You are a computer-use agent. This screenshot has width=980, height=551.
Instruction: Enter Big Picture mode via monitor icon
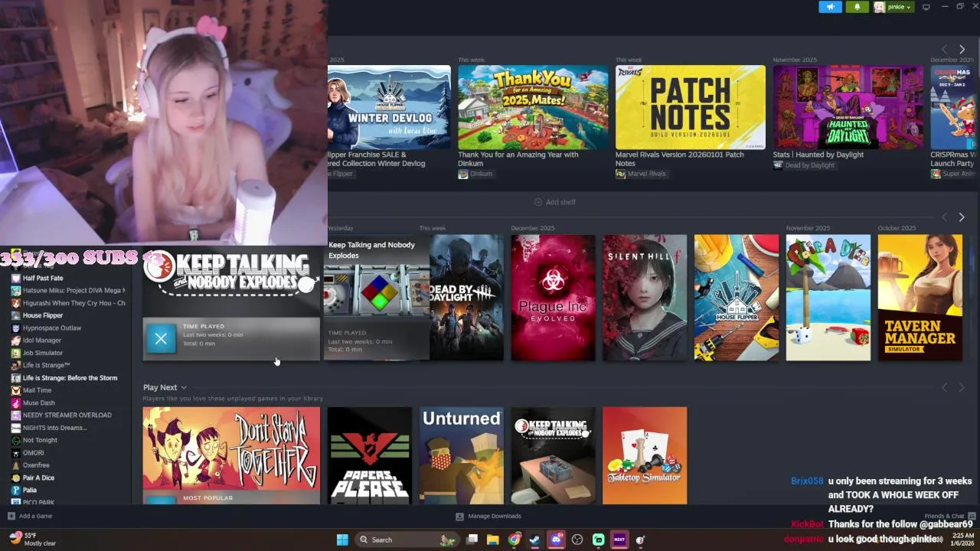926,7
